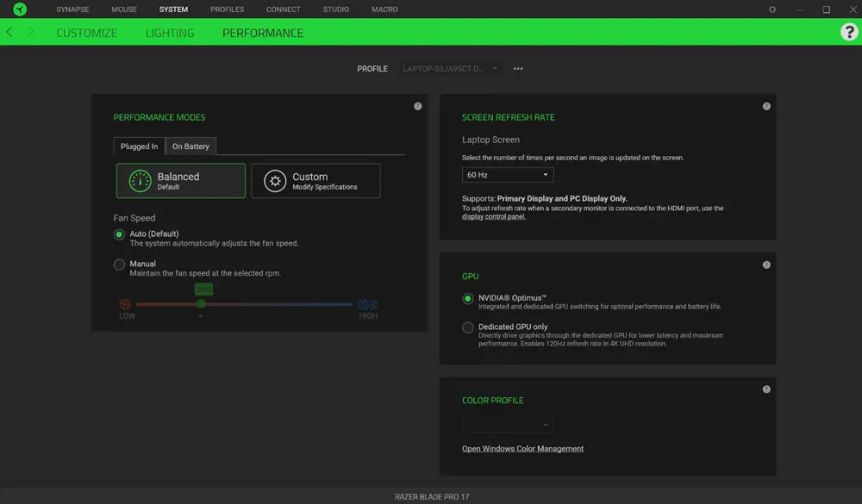Enable Manual fan speed
Screen dimensions: 862x504
[120, 264]
